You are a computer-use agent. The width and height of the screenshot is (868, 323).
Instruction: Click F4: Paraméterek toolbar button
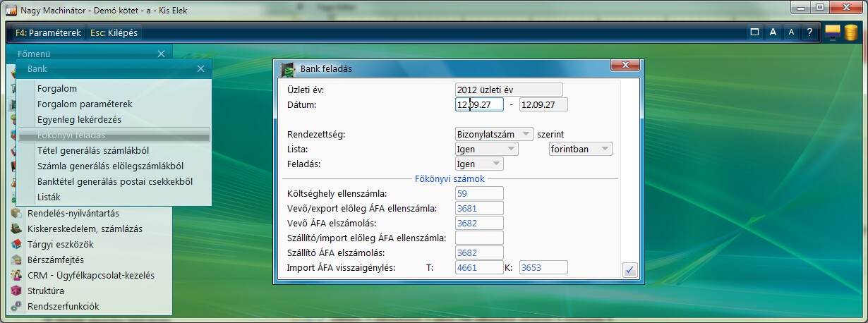tap(48, 32)
